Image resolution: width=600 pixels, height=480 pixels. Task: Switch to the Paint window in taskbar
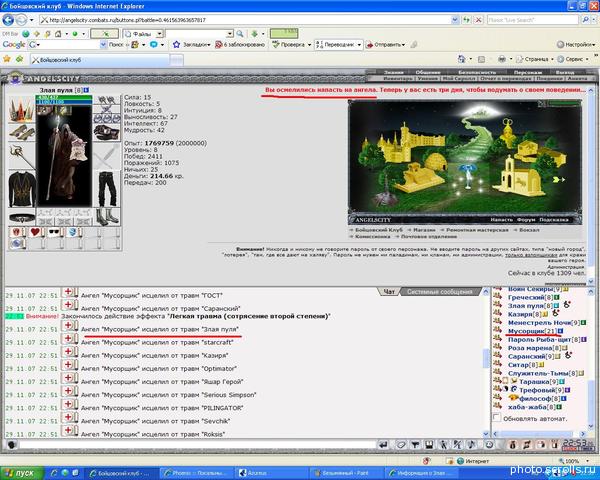click(x=345, y=473)
